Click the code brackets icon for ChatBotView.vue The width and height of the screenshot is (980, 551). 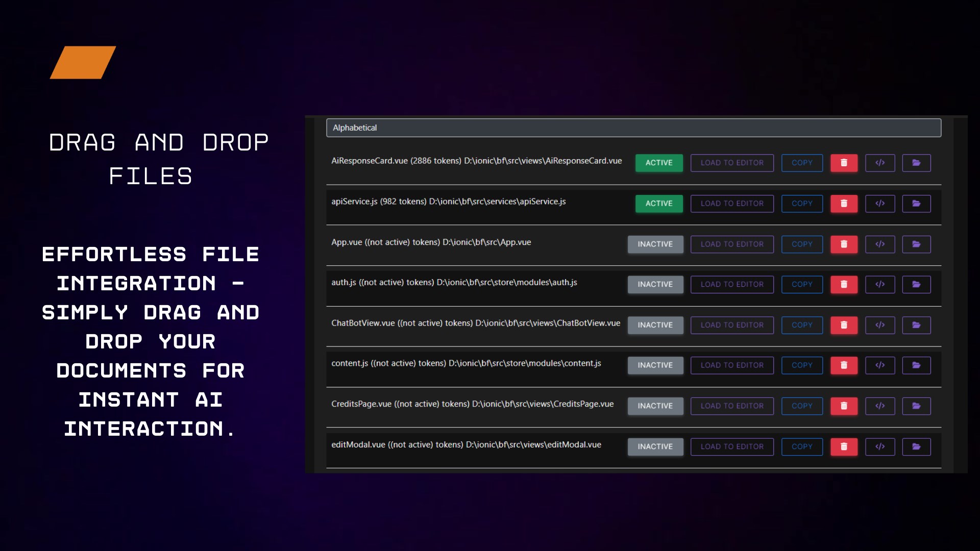click(880, 325)
